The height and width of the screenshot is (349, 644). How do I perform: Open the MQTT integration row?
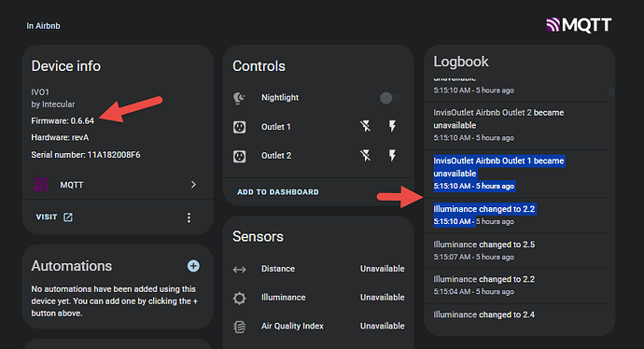[x=118, y=185]
